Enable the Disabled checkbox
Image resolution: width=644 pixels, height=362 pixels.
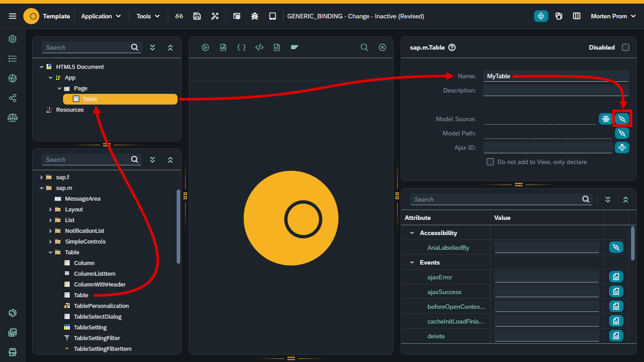click(x=626, y=47)
